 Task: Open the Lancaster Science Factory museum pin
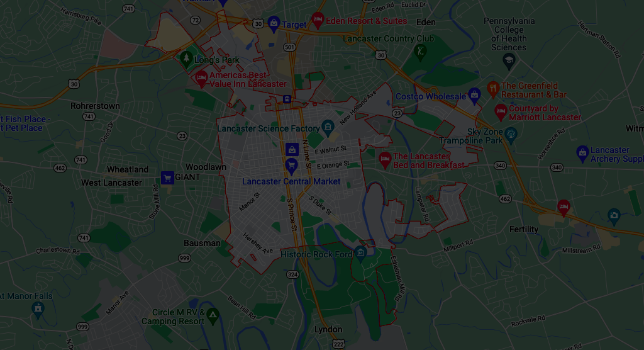(328, 128)
